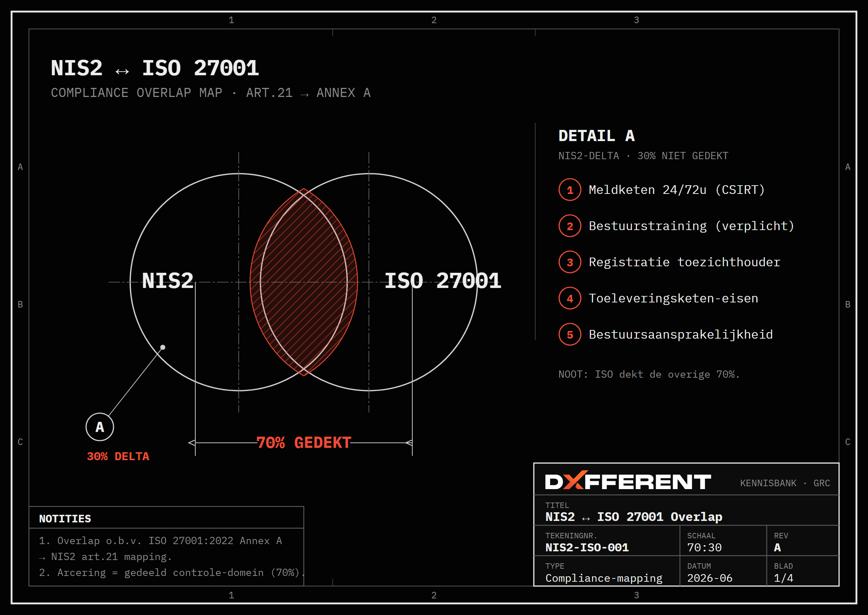Click the numbered circle 4 marker
868x615 pixels.
click(570, 298)
